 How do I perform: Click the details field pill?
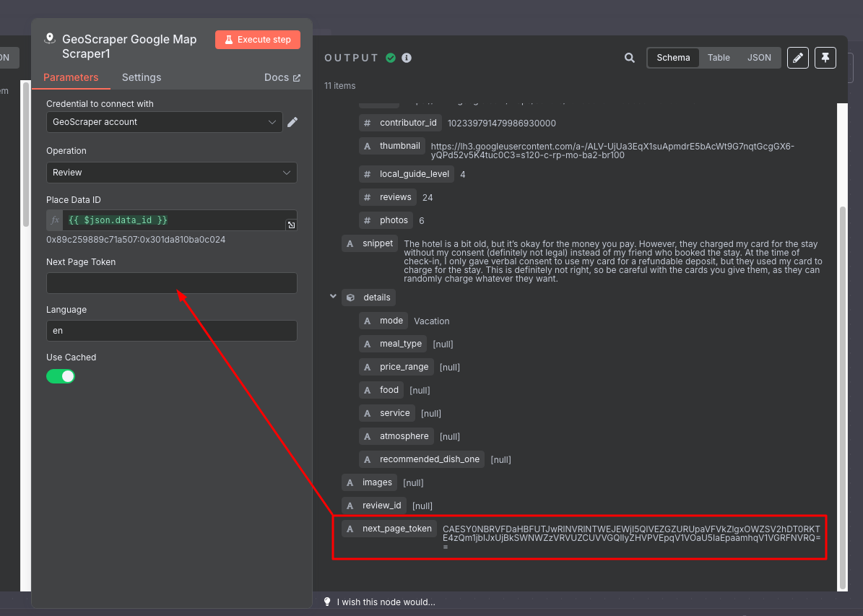point(368,298)
